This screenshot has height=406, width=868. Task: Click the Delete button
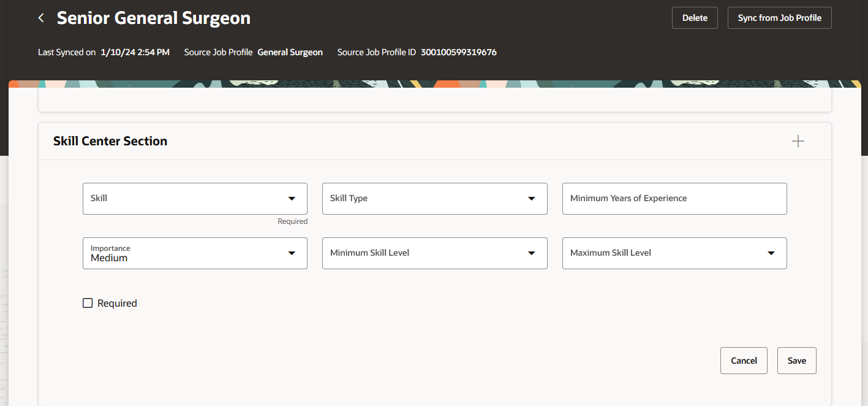coord(695,18)
